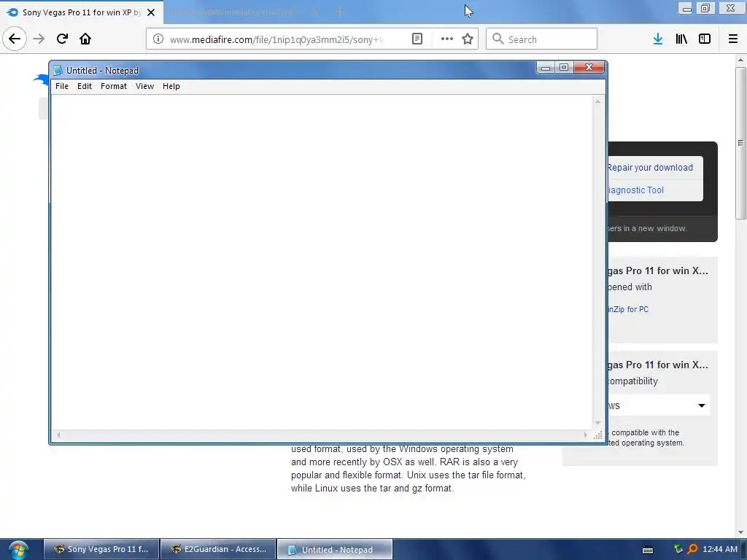Click Notepad horizontal scrollbar right arrow
The image size is (747, 560).
(586, 435)
